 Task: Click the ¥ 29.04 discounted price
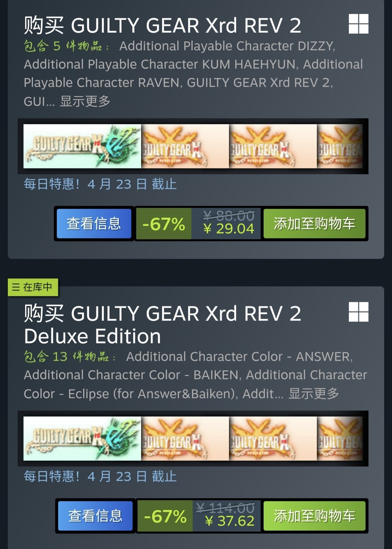229,229
